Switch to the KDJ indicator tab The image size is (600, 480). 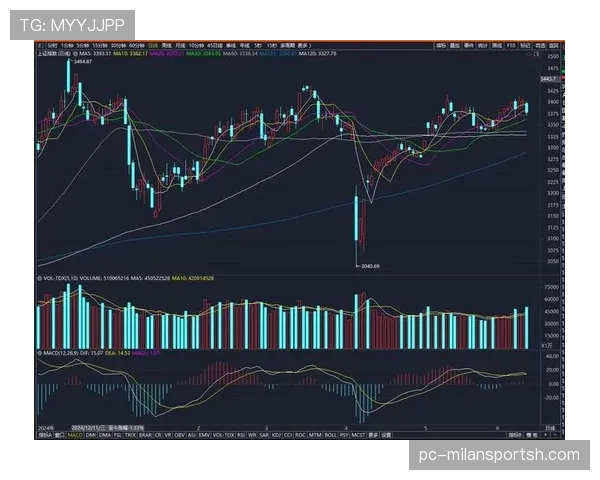pyautogui.click(x=276, y=436)
